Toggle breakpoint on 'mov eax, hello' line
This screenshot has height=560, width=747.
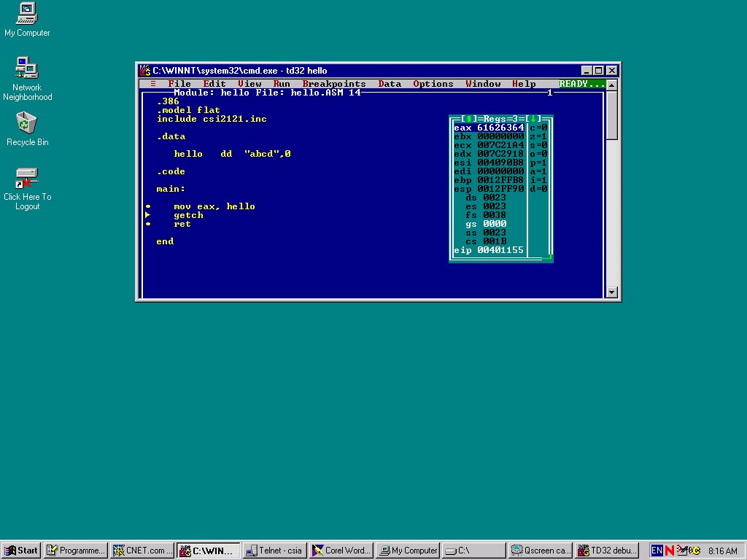(x=148, y=206)
